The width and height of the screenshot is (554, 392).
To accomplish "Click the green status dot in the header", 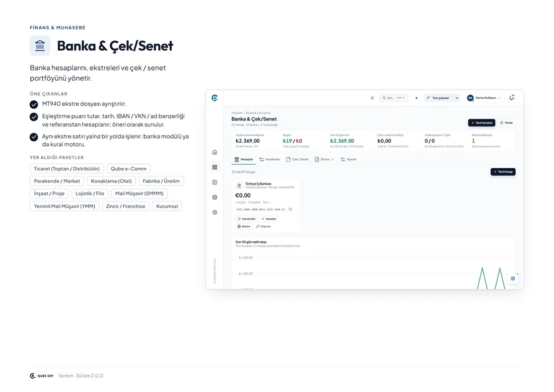I will (x=417, y=98).
